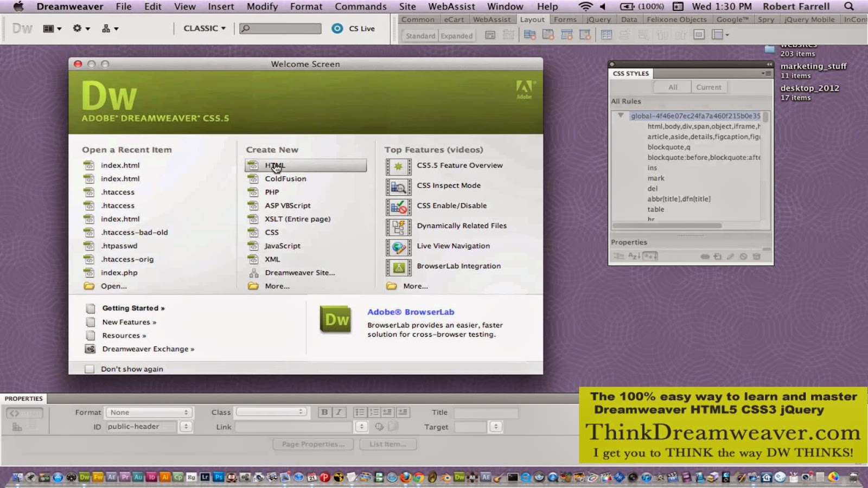Open the Getting Started link
This screenshot has width=868, height=488.
133,308
